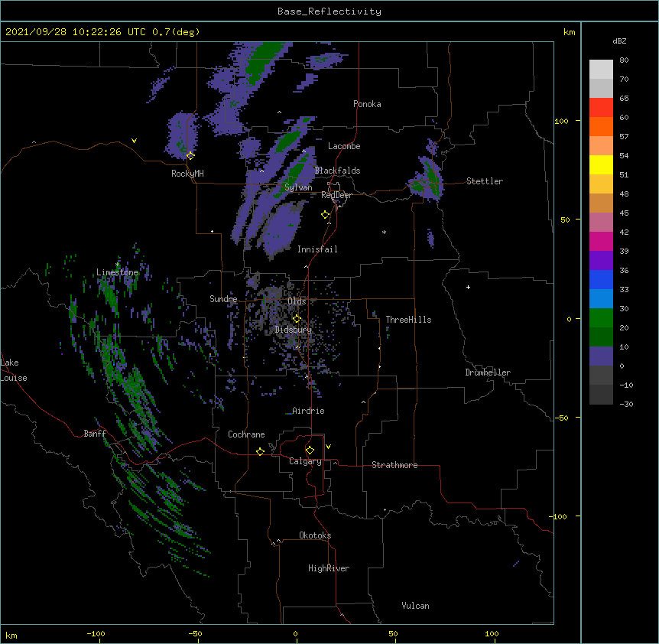659x644 pixels.
Task: Click the white asterisk marker east of Innisfail
Action: click(384, 232)
